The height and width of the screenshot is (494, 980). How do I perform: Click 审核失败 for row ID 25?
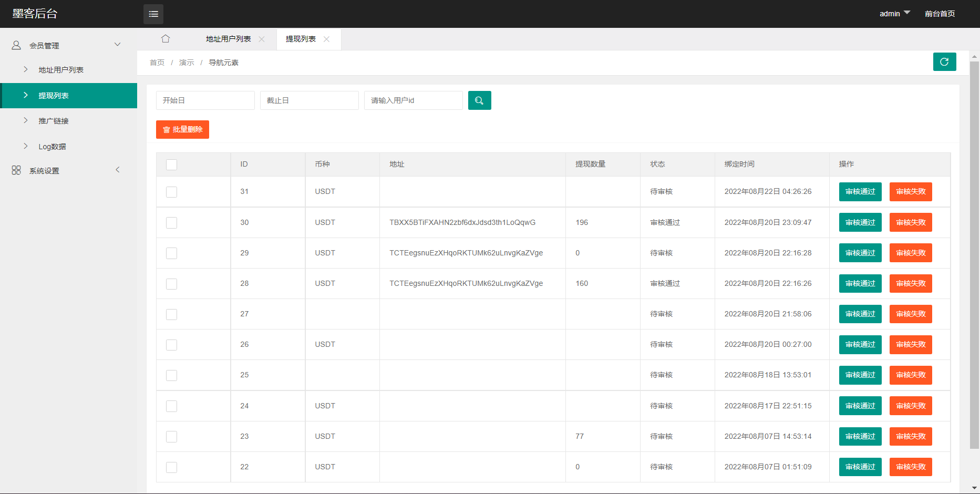click(911, 375)
